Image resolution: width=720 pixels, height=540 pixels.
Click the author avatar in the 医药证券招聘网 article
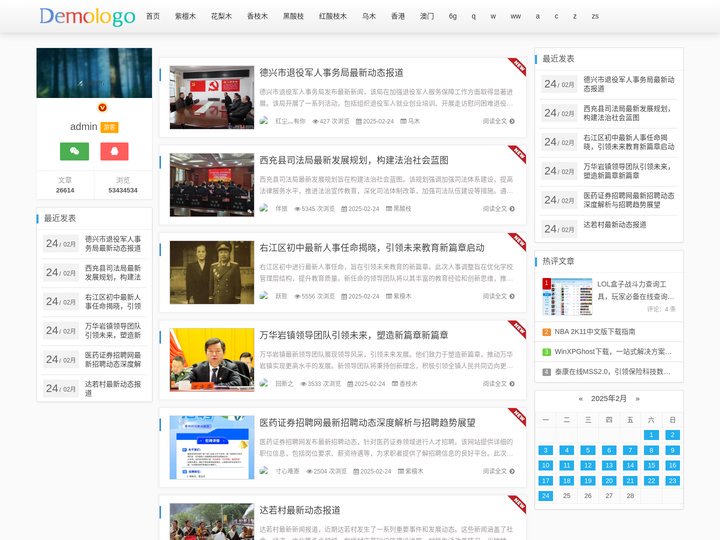pyautogui.click(x=264, y=471)
